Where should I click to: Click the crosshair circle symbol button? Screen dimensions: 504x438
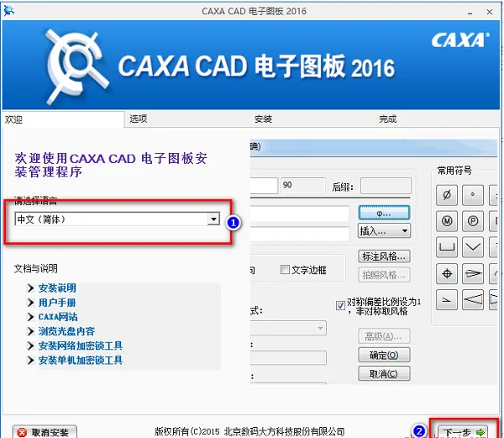[447, 273]
